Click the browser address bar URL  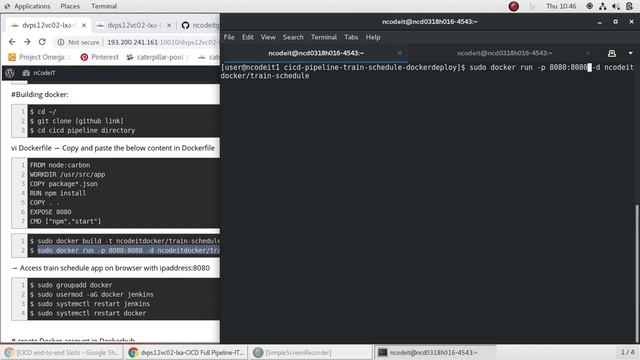pos(162,42)
